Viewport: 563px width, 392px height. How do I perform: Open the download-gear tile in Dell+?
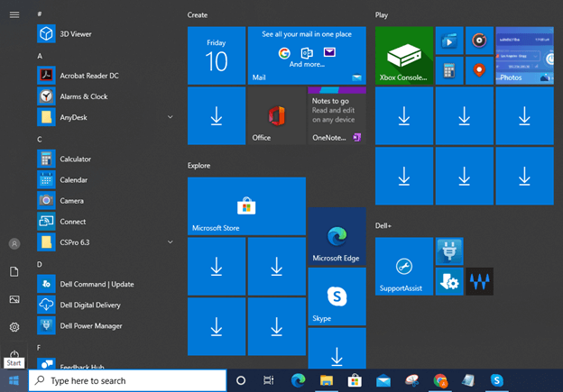[449, 281]
